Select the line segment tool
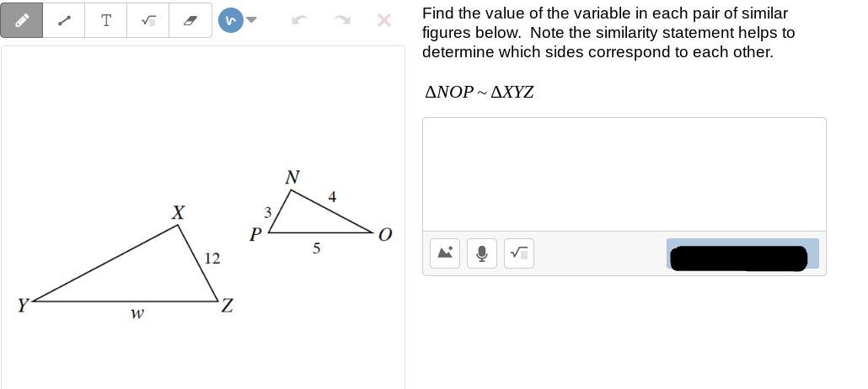Screen dimensions: 868x389 tap(64, 20)
